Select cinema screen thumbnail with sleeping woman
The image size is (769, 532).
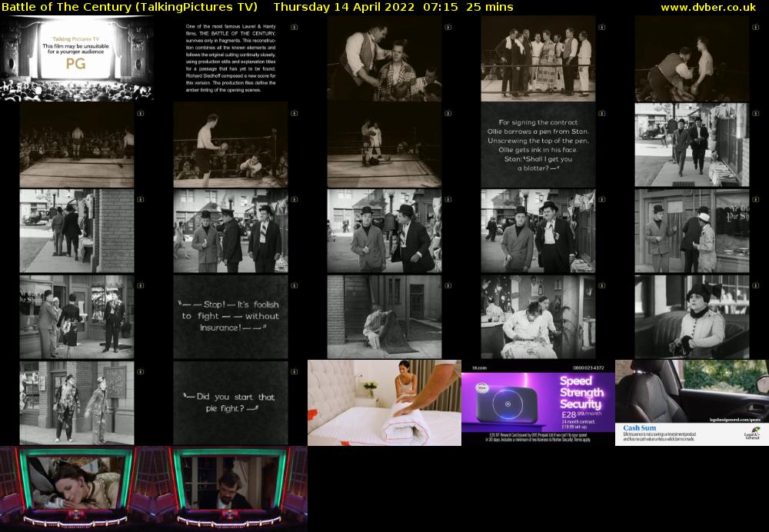[x=76, y=489]
